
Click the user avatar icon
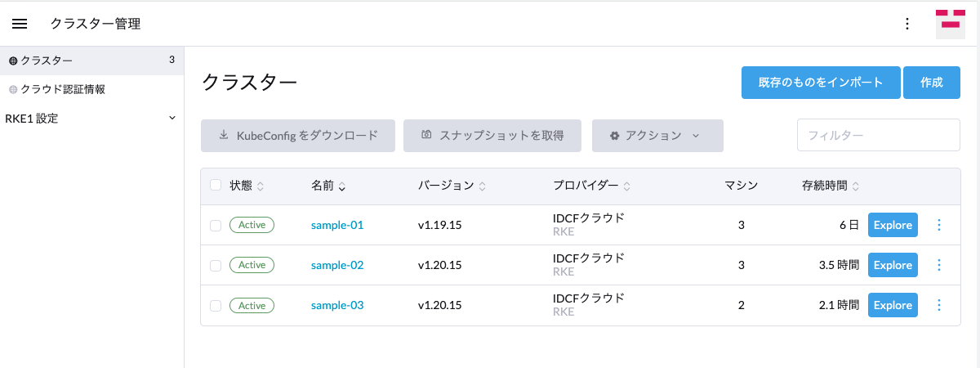(x=950, y=24)
